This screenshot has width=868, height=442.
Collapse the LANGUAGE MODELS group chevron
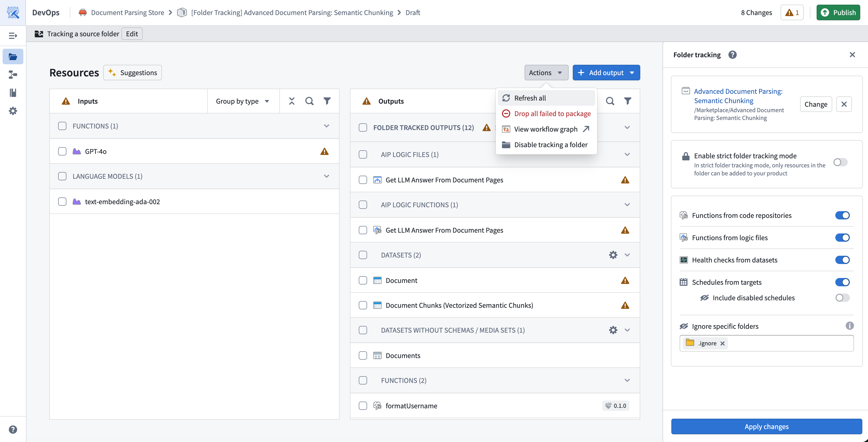tap(327, 176)
